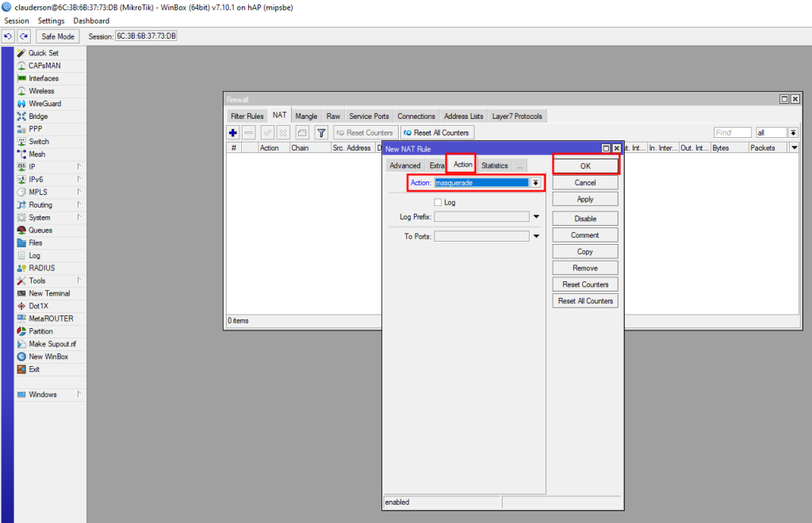812x523 pixels.
Task: Expand the To Ports field arrow
Action: coord(536,236)
